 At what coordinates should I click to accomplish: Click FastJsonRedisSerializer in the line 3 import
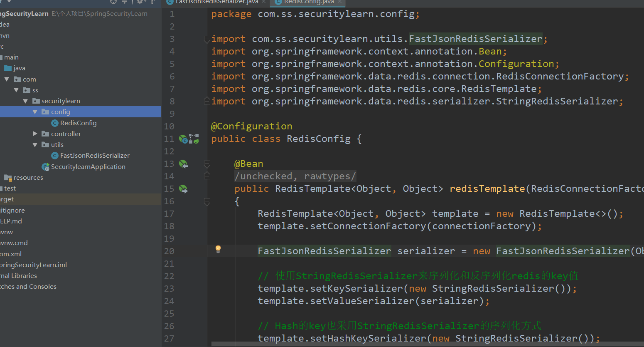pyautogui.click(x=476, y=39)
